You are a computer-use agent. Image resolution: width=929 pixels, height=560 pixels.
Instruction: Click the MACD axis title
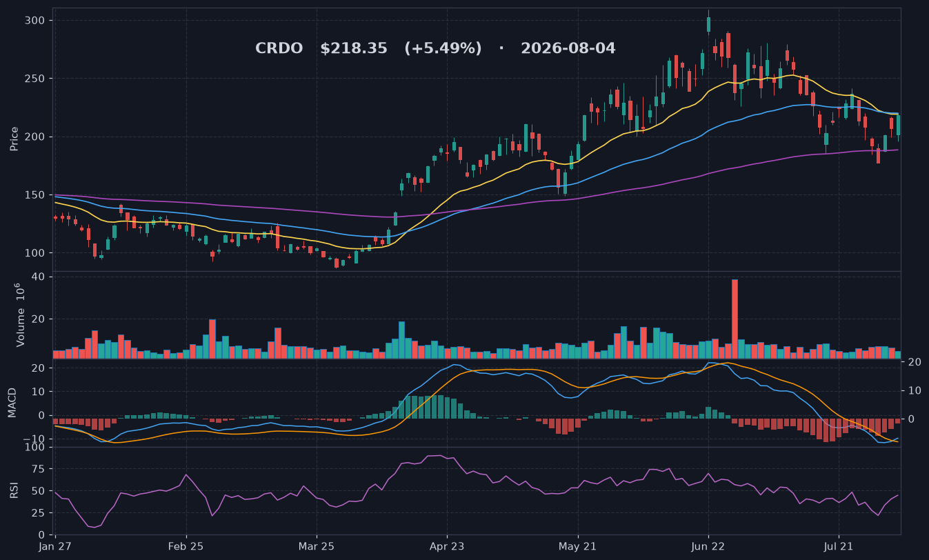pos(12,403)
